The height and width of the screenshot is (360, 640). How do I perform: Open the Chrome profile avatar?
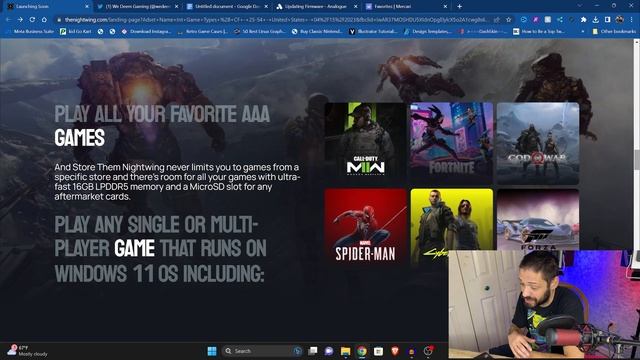(x=620, y=20)
